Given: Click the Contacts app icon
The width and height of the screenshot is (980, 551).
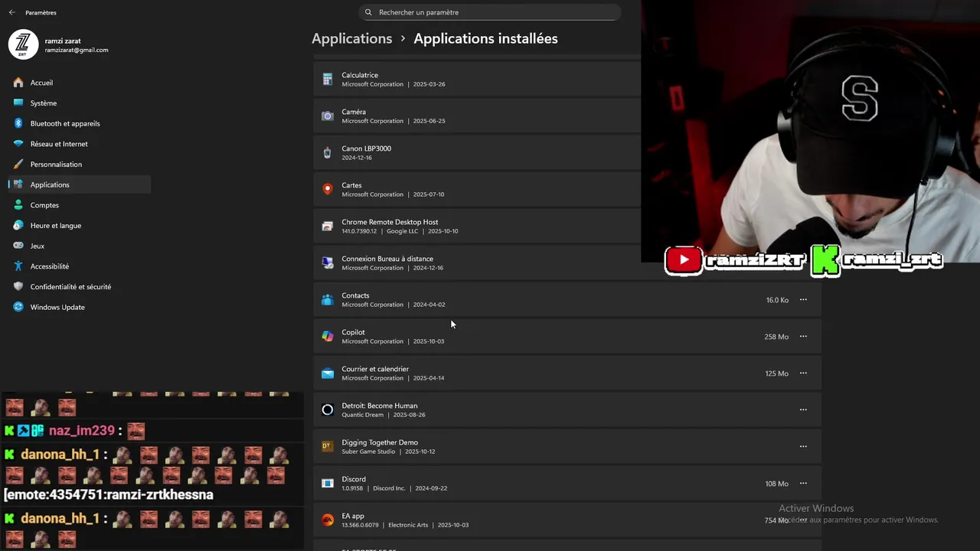Looking at the screenshot, I should 328,300.
